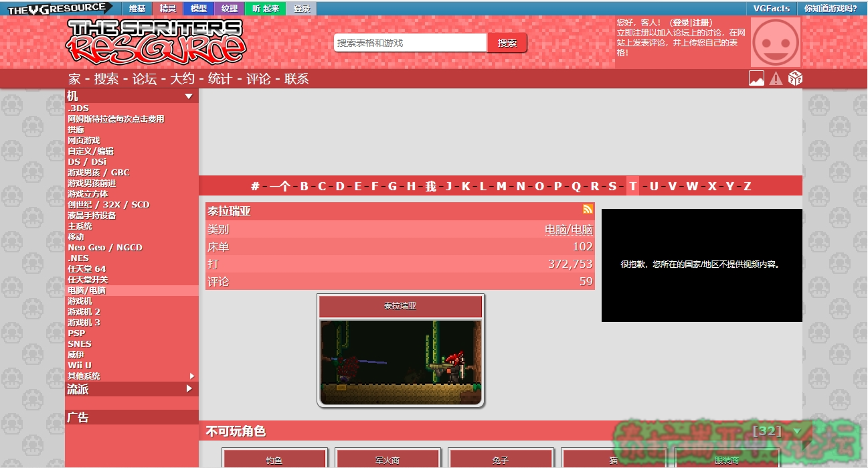Open the 维基 tab
This screenshot has width=868, height=468.
click(x=137, y=9)
